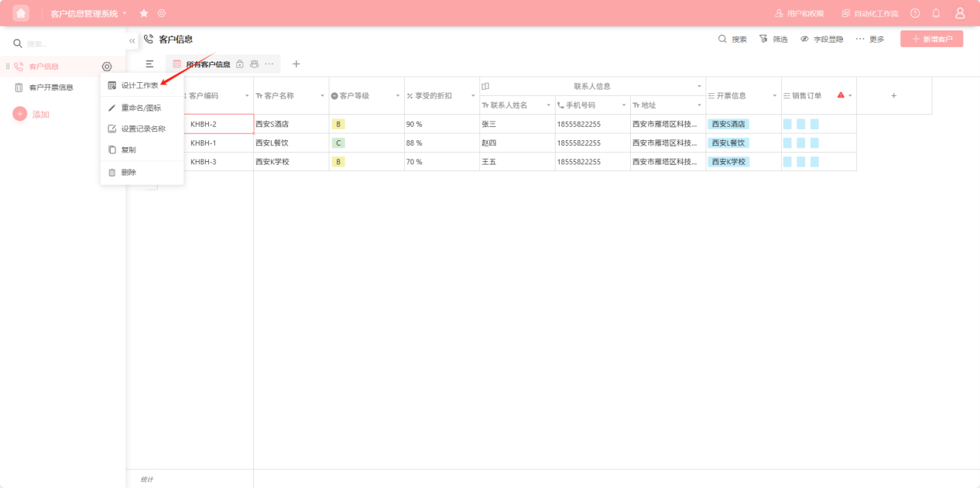Click the home icon in top bar

21,13
